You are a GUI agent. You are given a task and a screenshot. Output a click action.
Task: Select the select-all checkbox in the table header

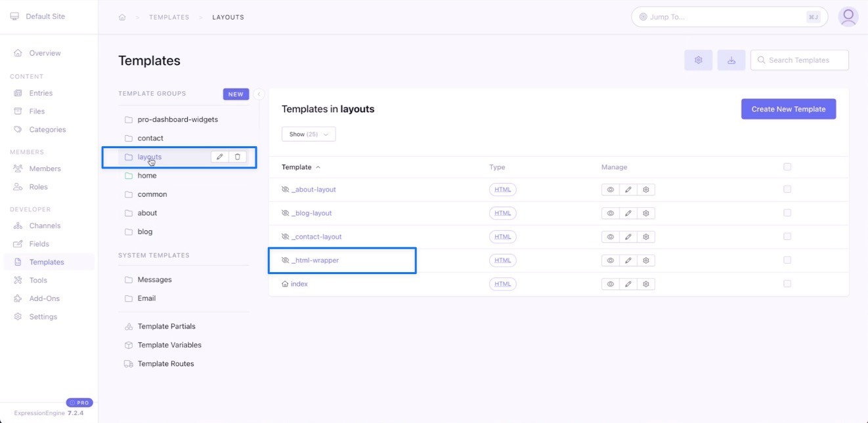(x=787, y=167)
